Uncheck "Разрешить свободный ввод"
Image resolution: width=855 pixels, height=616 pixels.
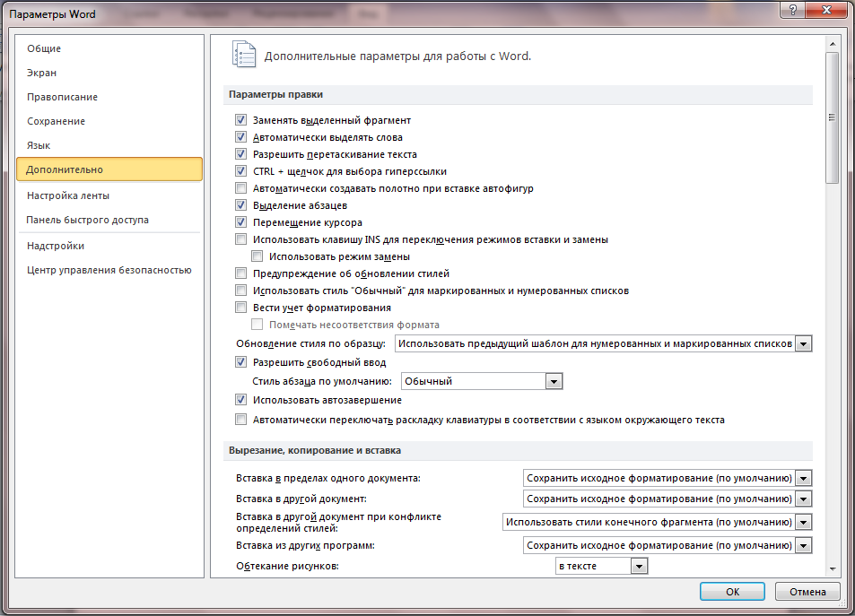pyautogui.click(x=240, y=362)
